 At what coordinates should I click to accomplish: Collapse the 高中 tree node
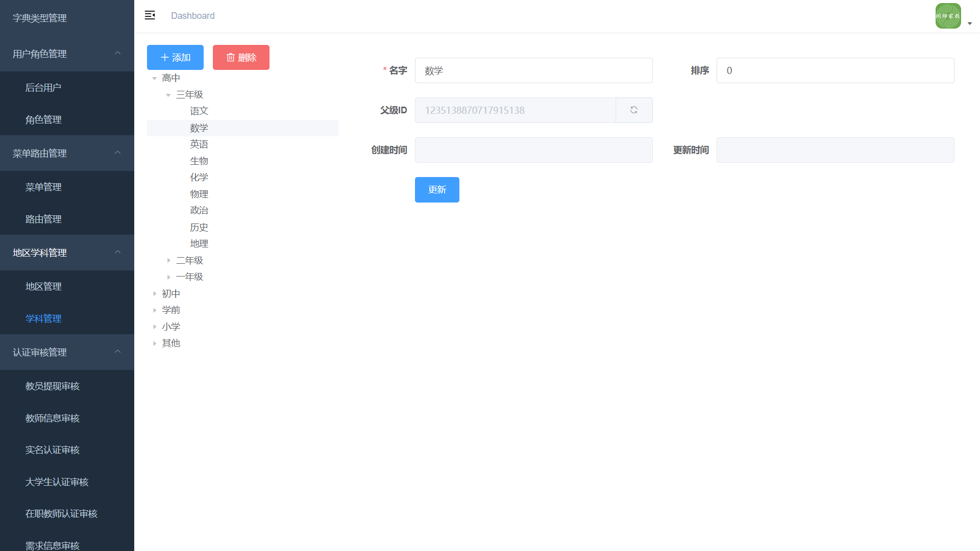155,79
